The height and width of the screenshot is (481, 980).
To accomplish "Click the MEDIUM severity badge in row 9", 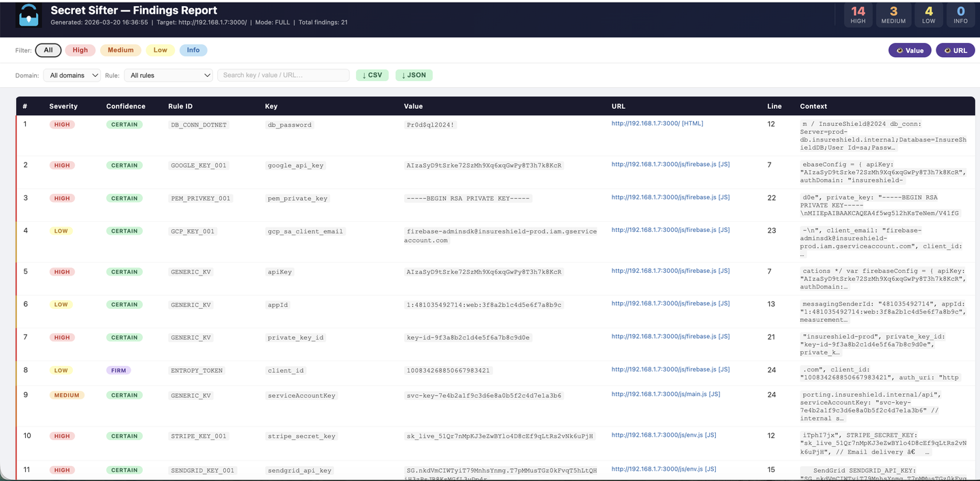I will click(67, 395).
